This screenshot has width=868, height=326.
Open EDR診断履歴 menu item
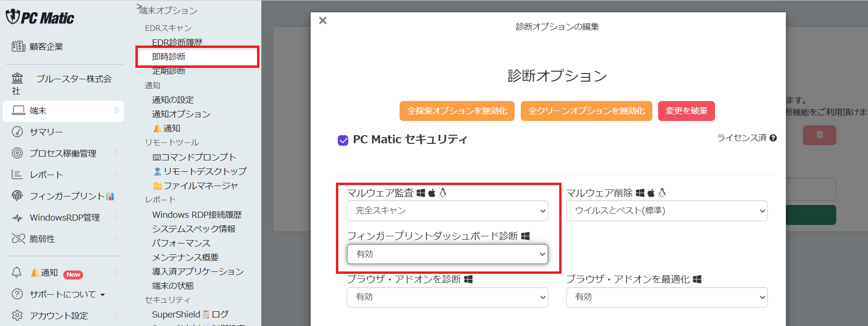point(177,42)
